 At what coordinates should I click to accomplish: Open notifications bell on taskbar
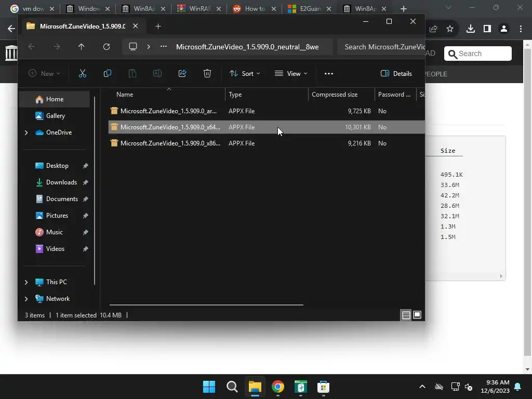click(x=518, y=387)
